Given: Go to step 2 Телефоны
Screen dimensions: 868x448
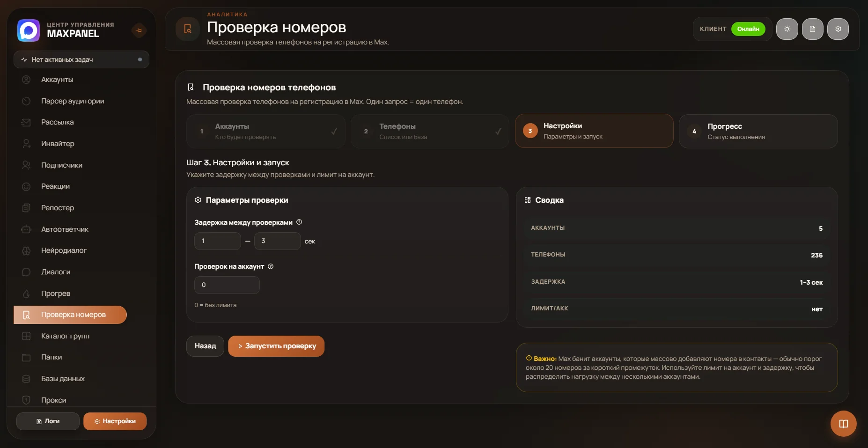Looking at the screenshot, I should 430,132.
